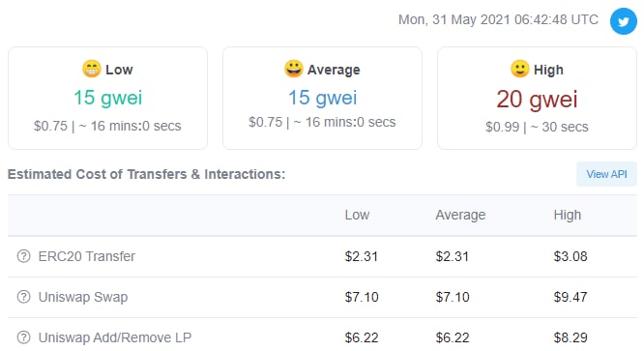The height and width of the screenshot is (351, 644).
Task: Open the View API button
Action: [606, 174]
